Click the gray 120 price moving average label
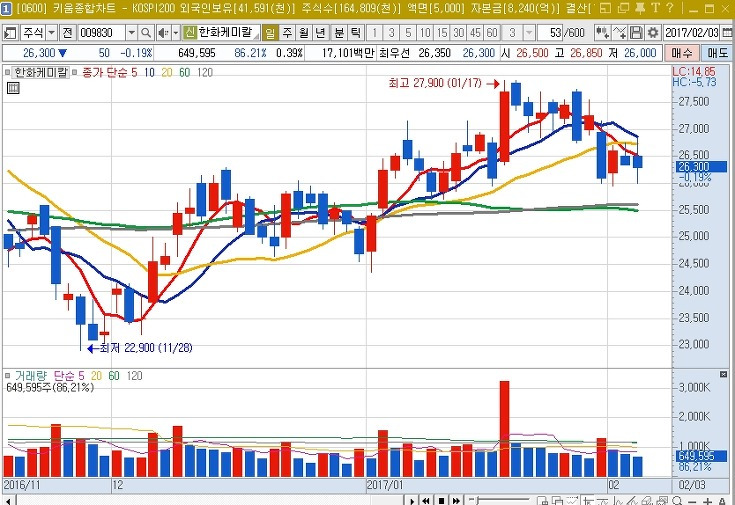 205,73
